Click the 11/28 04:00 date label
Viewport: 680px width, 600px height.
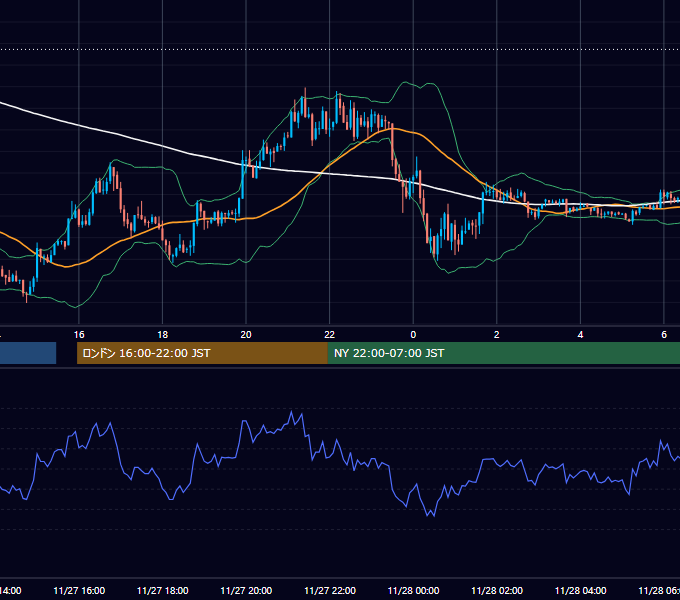(580, 590)
